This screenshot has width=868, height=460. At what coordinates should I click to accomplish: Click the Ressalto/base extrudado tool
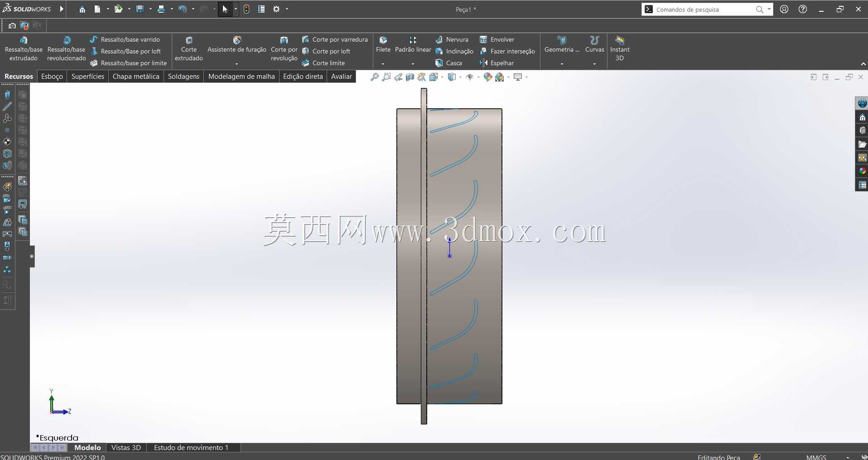[x=24, y=48]
